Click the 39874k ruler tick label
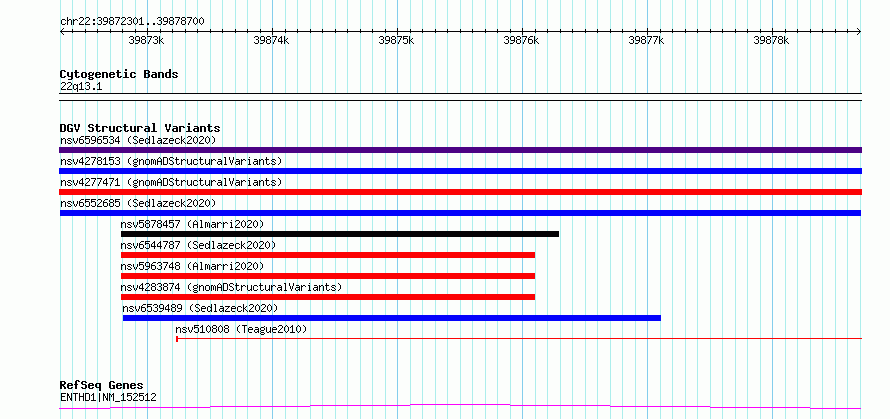Image resolution: width=890 pixels, height=419 pixels. coord(271,40)
